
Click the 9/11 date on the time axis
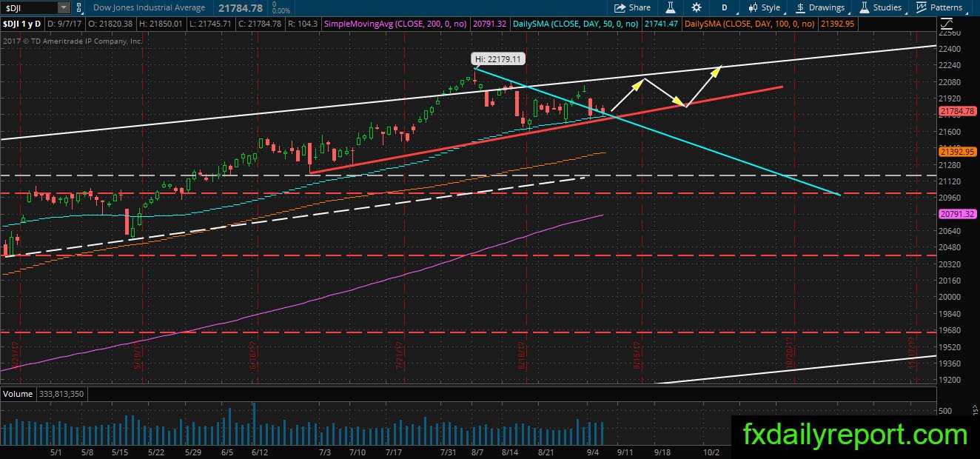point(624,452)
